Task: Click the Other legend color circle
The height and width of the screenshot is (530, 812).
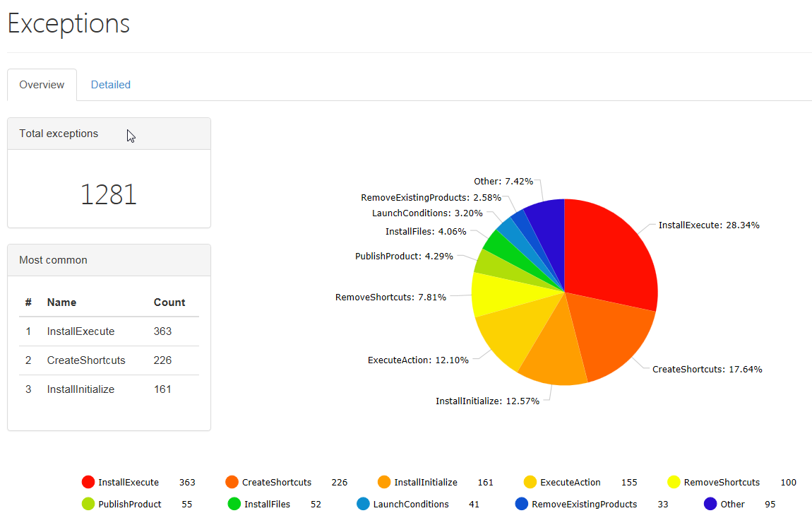Action: click(x=710, y=505)
